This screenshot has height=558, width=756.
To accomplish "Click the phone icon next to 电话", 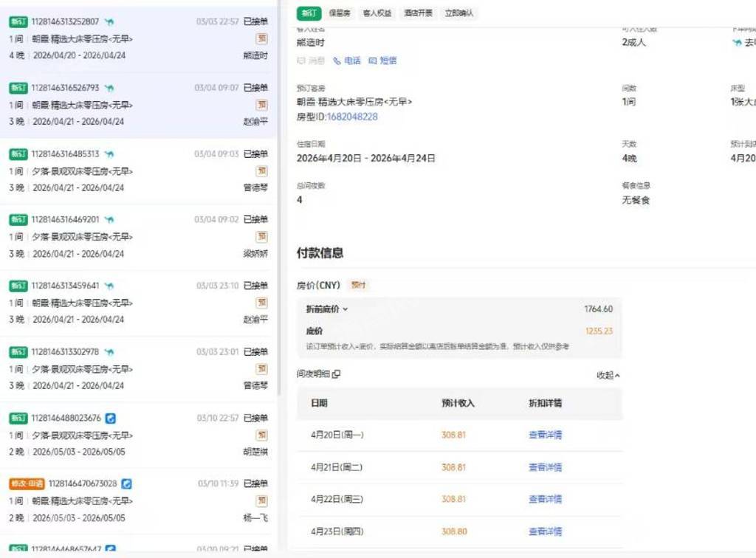I will pyautogui.click(x=337, y=61).
